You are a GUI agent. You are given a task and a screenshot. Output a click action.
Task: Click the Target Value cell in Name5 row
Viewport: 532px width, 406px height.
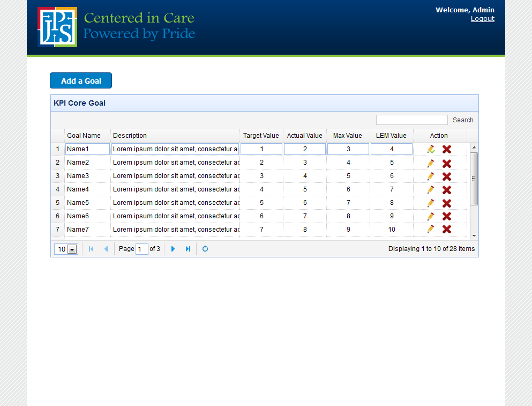click(261, 203)
